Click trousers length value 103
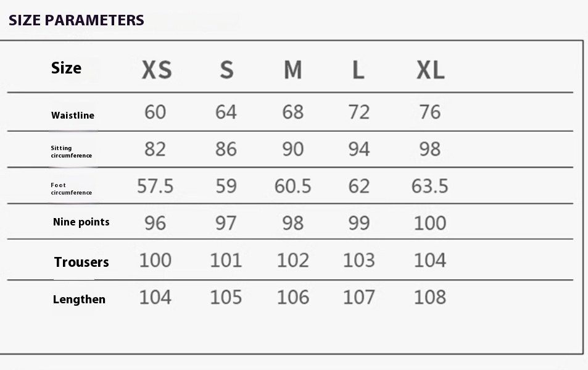 359,260
